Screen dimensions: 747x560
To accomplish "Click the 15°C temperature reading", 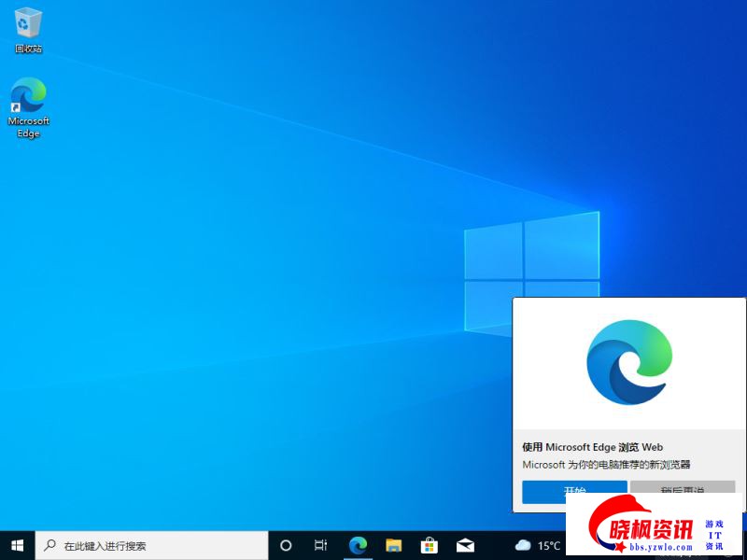I will (549, 545).
